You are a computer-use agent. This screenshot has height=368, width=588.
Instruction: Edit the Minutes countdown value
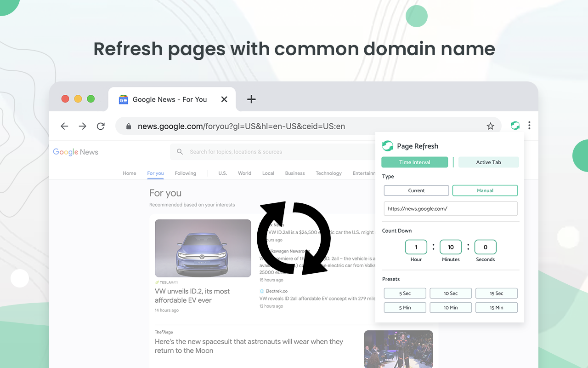click(451, 247)
